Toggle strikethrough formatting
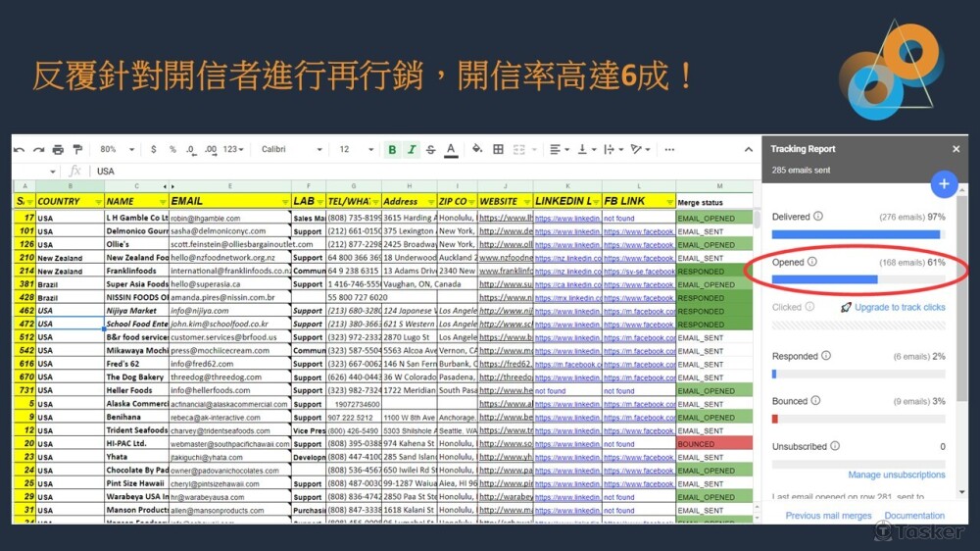Image resolution: width=980 pixels, height=551 pixels. [430, 149]
